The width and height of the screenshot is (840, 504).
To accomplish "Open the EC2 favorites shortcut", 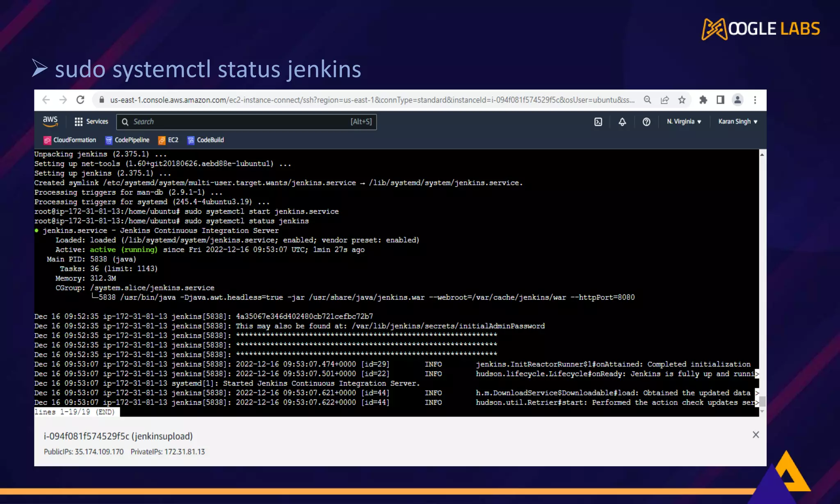I will coord(169,140).
